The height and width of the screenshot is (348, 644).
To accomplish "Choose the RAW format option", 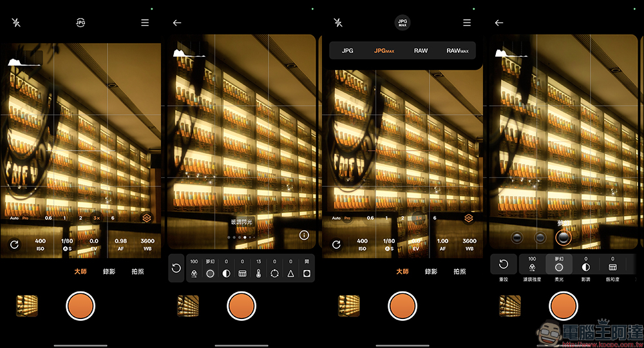I will tap(421, 50).
